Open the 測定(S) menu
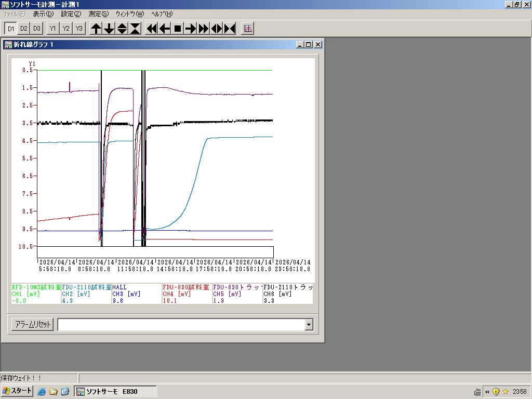 pos(98,14)
